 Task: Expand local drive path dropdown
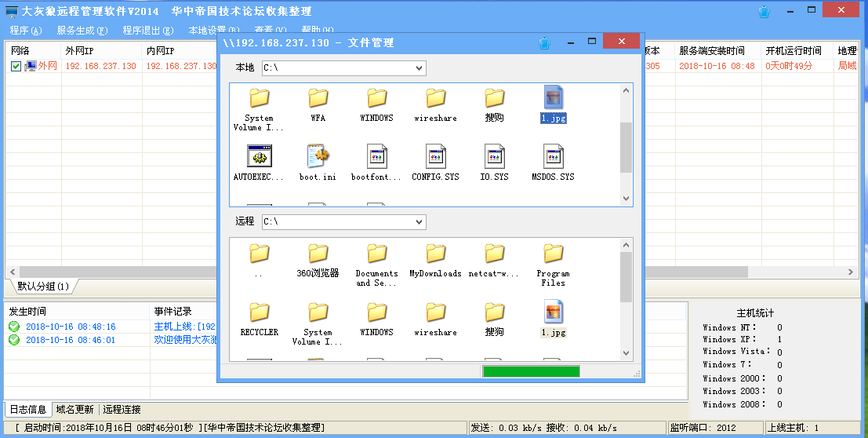(x=419, y=68)
